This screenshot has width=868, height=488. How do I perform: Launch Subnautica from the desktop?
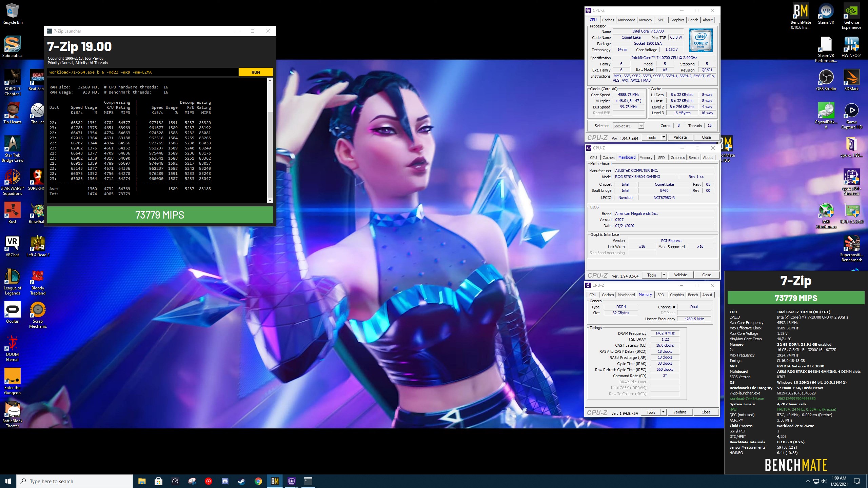[x=13, y=47]
